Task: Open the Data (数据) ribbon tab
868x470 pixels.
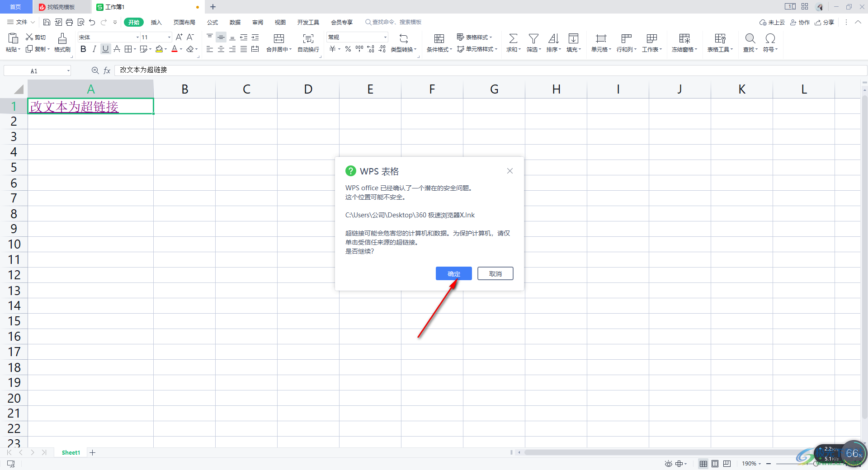Action: pyautogui.click(x=235, y=22)
